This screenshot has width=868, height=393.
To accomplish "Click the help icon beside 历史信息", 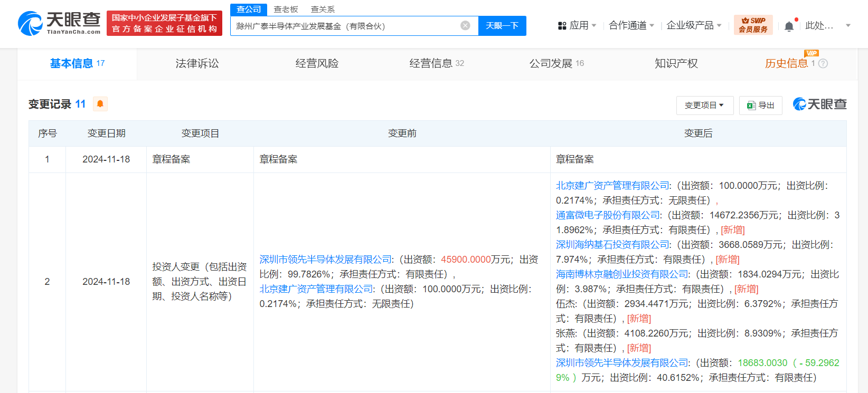I will point(823,63).
